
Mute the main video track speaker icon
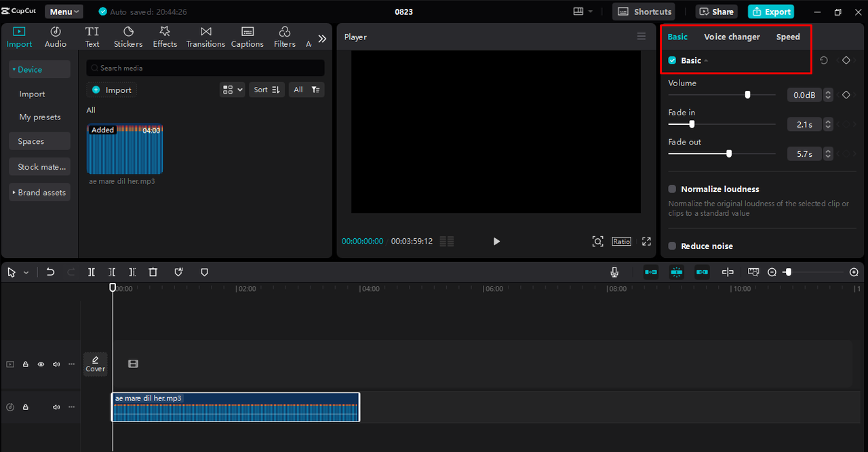point(56,364)
